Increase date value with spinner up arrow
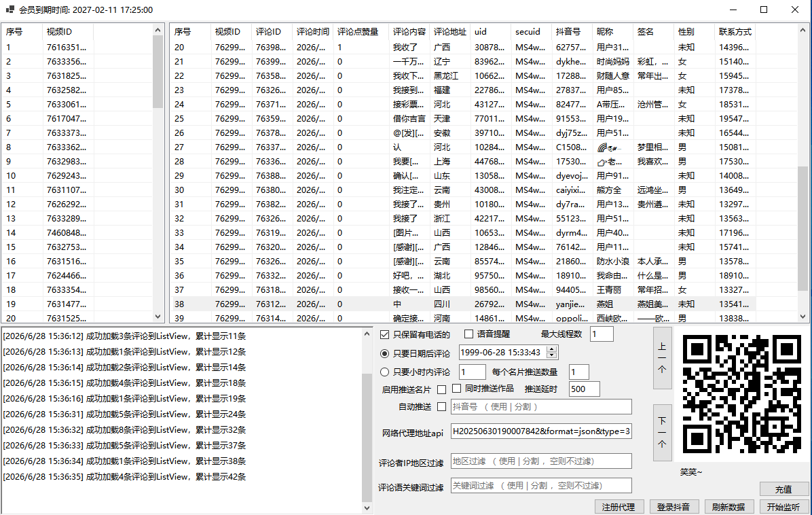This screenshot has width=812, height=515. pyautogui.click(x=552, y=349)
